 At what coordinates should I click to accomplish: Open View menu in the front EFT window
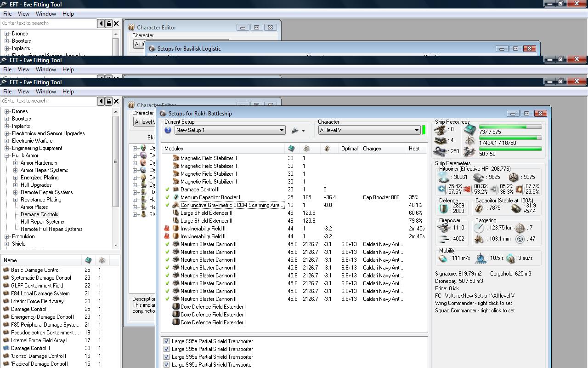23,92
